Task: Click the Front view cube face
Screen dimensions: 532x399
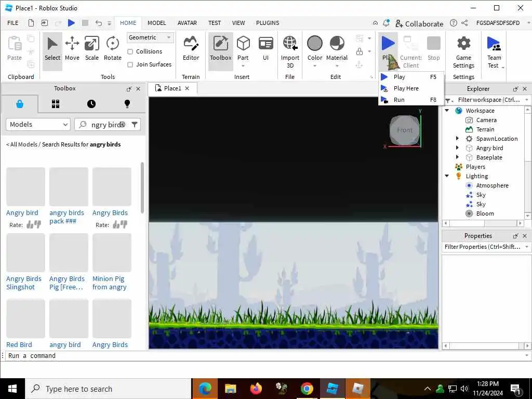Action: pos(404,130)
